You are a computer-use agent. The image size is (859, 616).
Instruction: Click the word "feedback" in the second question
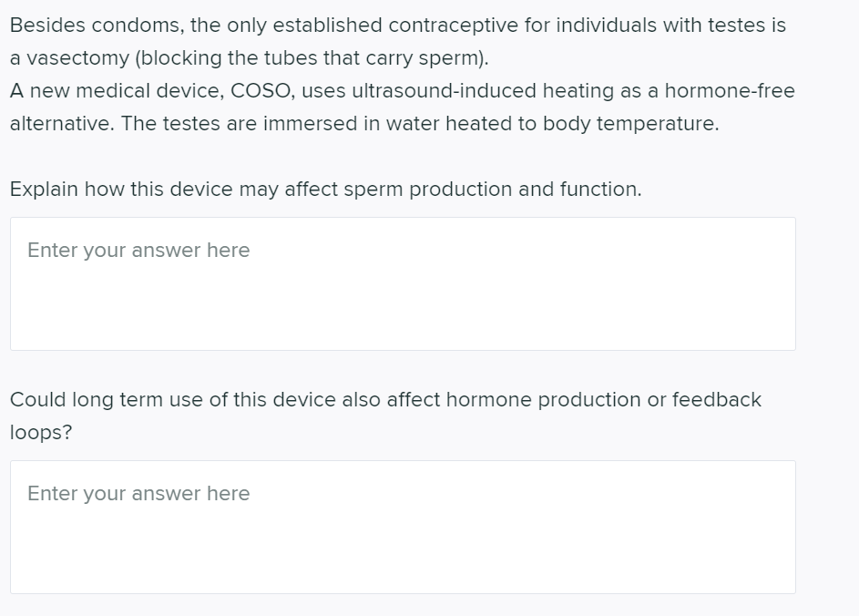pos(716,400)
